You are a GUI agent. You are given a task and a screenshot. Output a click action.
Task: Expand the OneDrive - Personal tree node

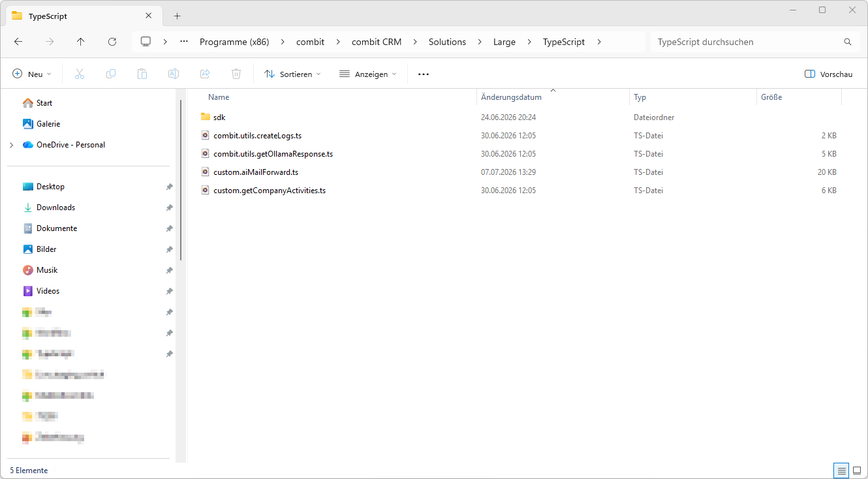[11, 145]
